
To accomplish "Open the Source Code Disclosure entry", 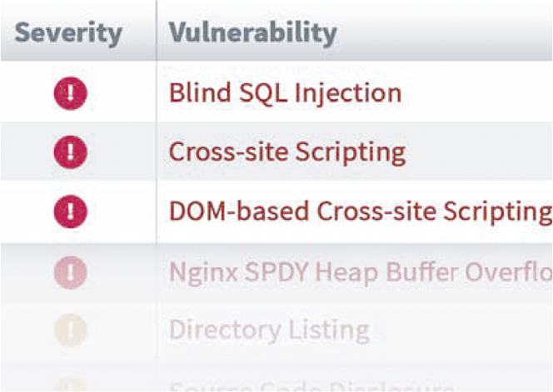I will (x=311, y=385).
